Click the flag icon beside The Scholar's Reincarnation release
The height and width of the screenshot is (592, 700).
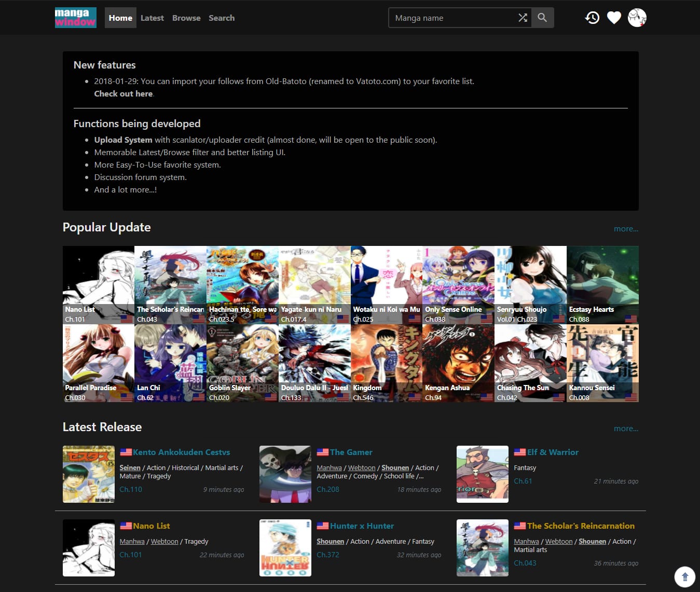(520, 526)
